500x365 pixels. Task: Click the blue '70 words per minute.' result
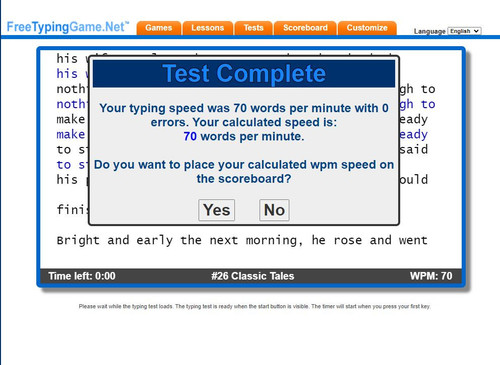tap(244, 136)
